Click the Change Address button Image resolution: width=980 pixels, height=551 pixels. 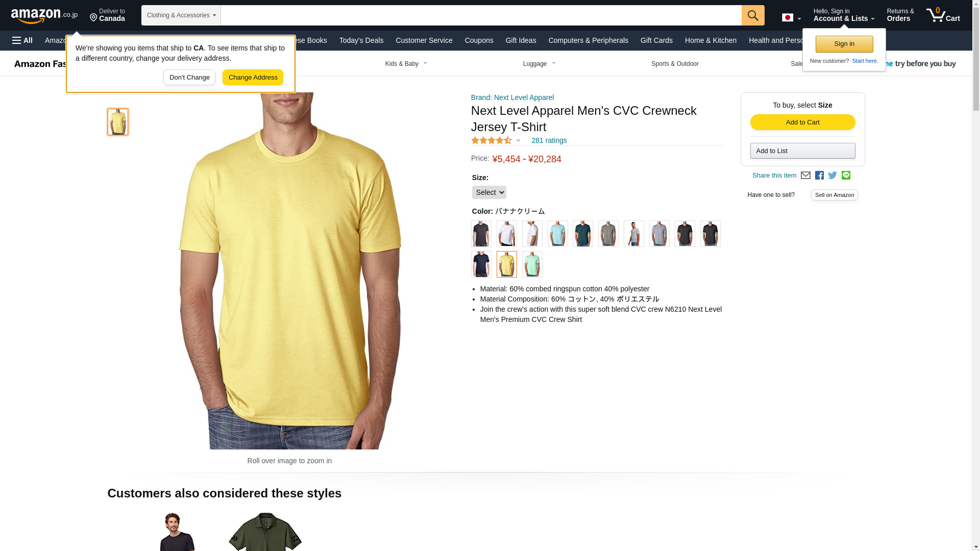pyautogui.click(x=253, y=78)
